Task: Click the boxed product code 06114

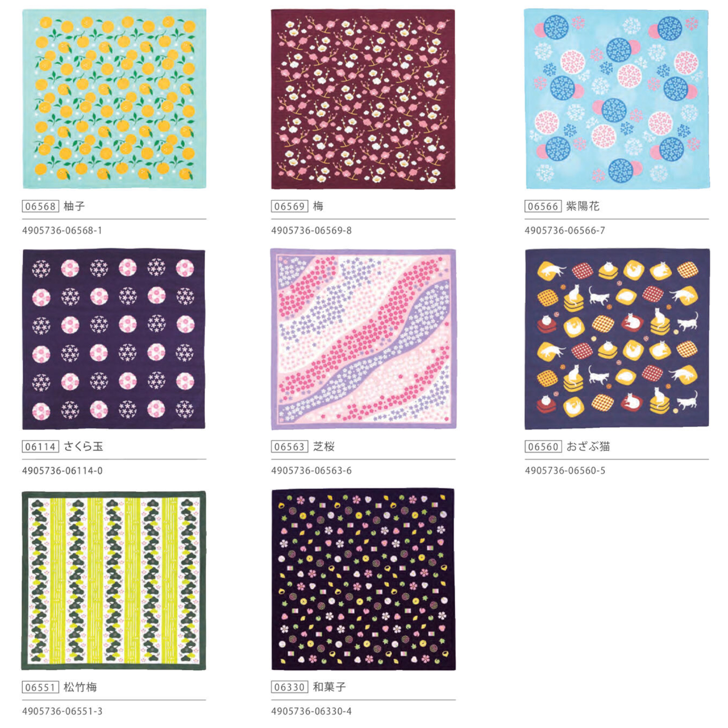Action: tap(41, 447)
